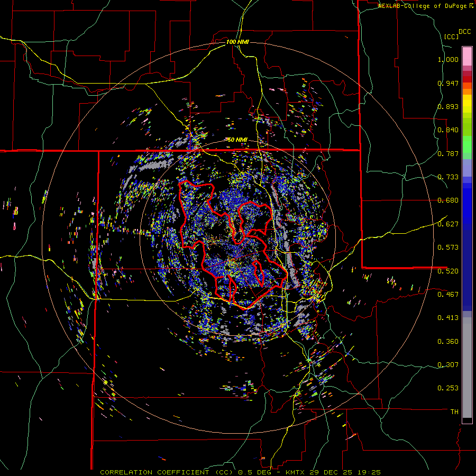Viewport: 476px width, 476px height.
Task: Click the [CC] units label above the scale
Action: tap(451, 36)
